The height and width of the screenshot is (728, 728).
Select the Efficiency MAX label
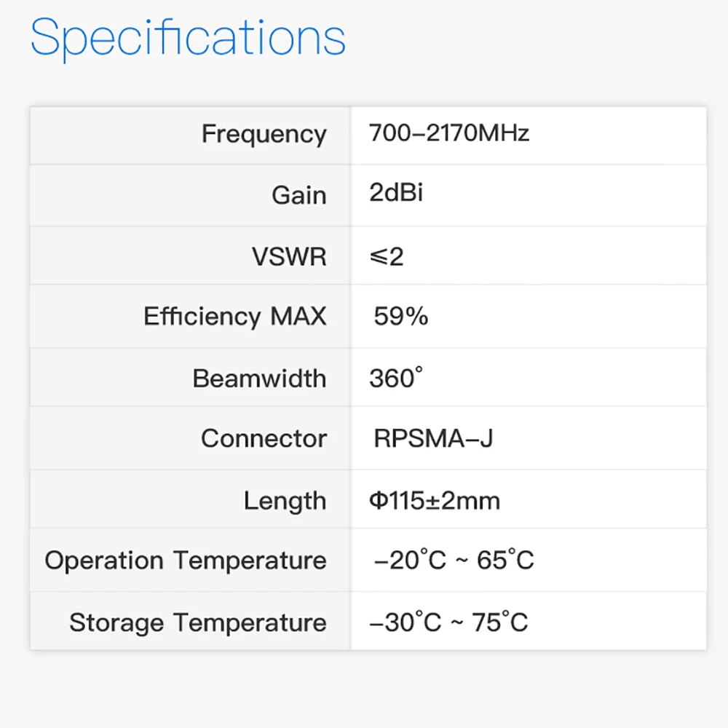pos(235,317)
